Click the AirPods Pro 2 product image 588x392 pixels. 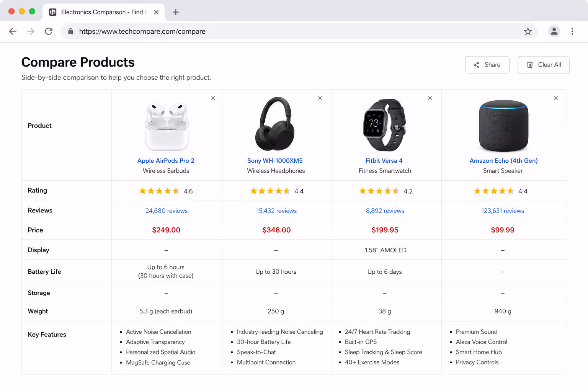click(167, 126)
